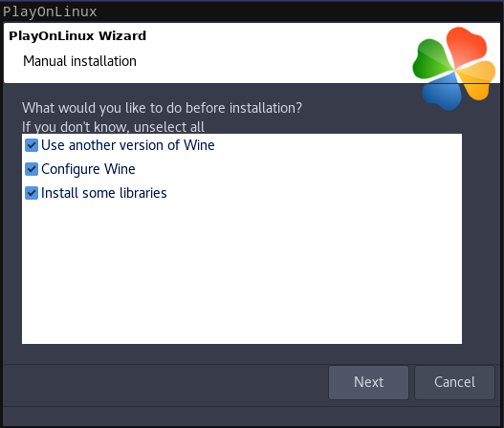
Task: Select the 'Configure Wine' label text
Action: tap(88, 169)
